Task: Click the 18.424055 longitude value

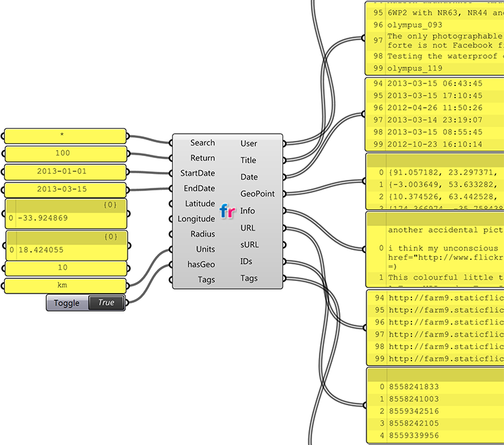Action: coord(41,250)
